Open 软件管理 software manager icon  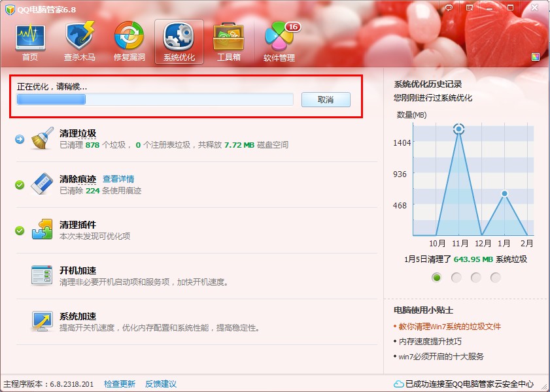click(279, 42)
